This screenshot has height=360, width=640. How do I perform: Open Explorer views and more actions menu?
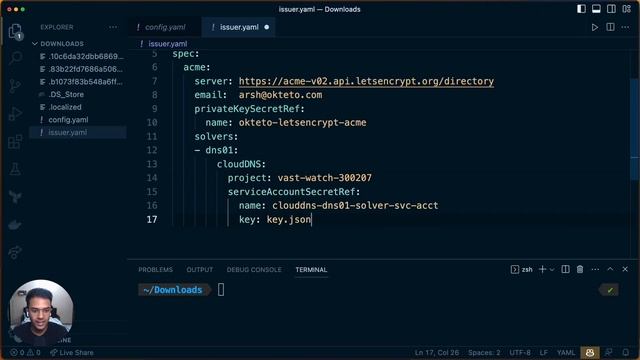point(113,27)
